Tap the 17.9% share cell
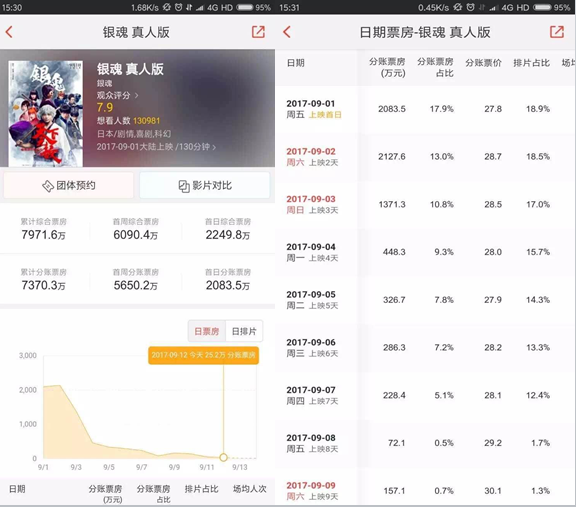 click(442, 109)
